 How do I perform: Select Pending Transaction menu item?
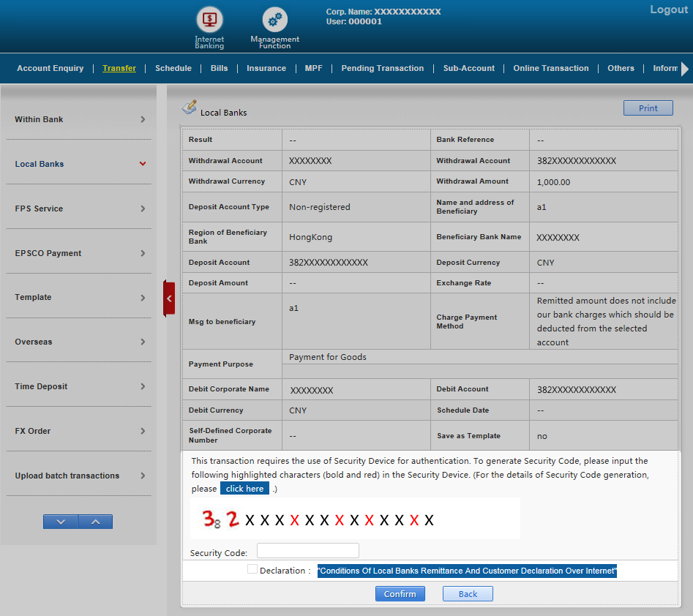(x=382, y=68)
